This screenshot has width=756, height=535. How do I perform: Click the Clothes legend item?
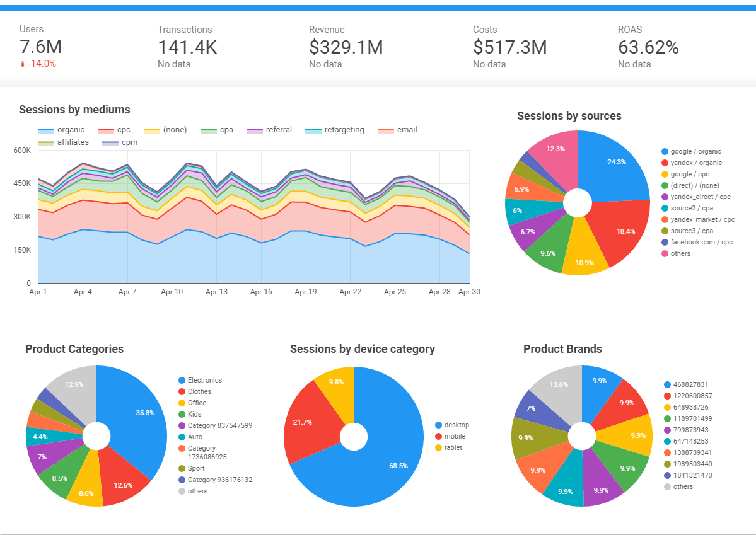[199, 392]
